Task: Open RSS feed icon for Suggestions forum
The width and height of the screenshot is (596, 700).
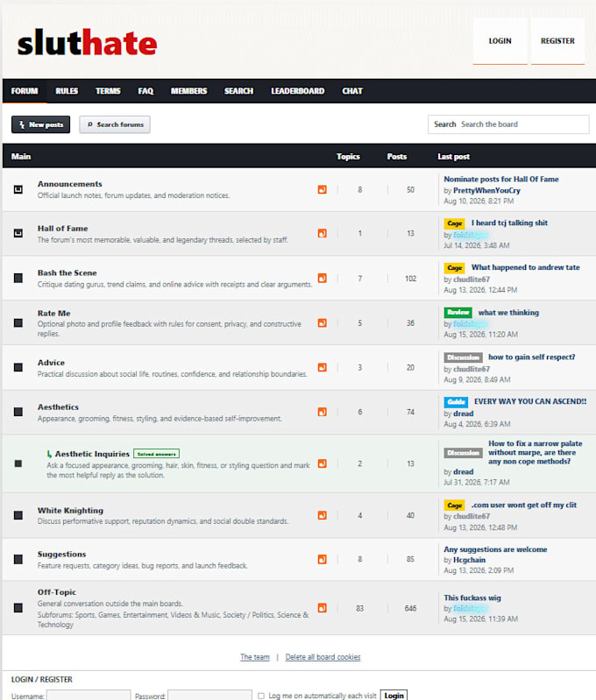Action: coord(322,559)
